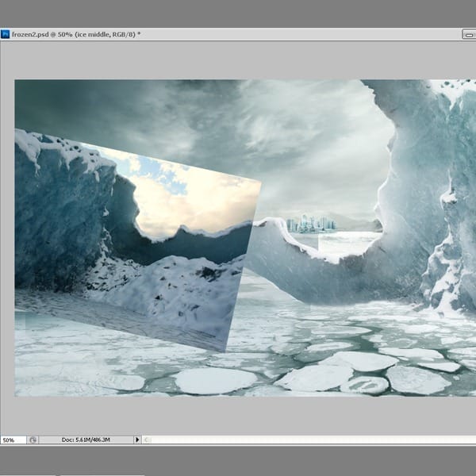Click the Photoshop icon in the document title bar
476x476 pixels.
pyautogui.click(x=6, y=34)
